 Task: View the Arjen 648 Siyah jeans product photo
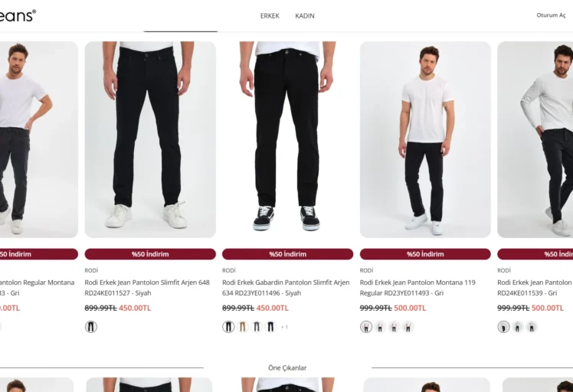(x=150, y=139)
